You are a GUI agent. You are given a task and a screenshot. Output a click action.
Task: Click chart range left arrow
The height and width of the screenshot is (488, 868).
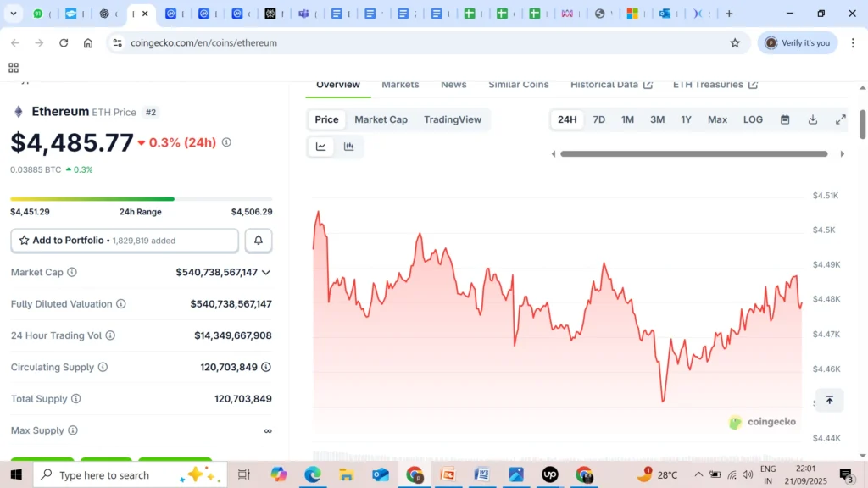pyautogui.click(x=553, y=154)
